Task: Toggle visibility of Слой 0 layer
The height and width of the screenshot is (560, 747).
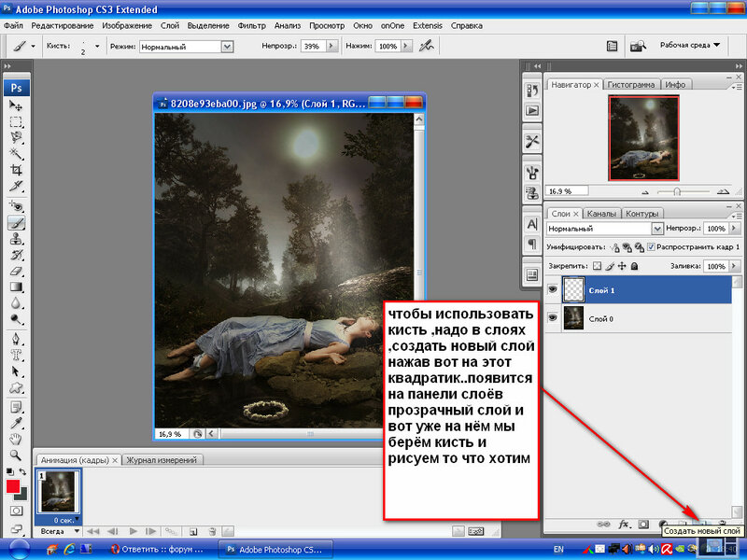Action: tap(554, 317)
